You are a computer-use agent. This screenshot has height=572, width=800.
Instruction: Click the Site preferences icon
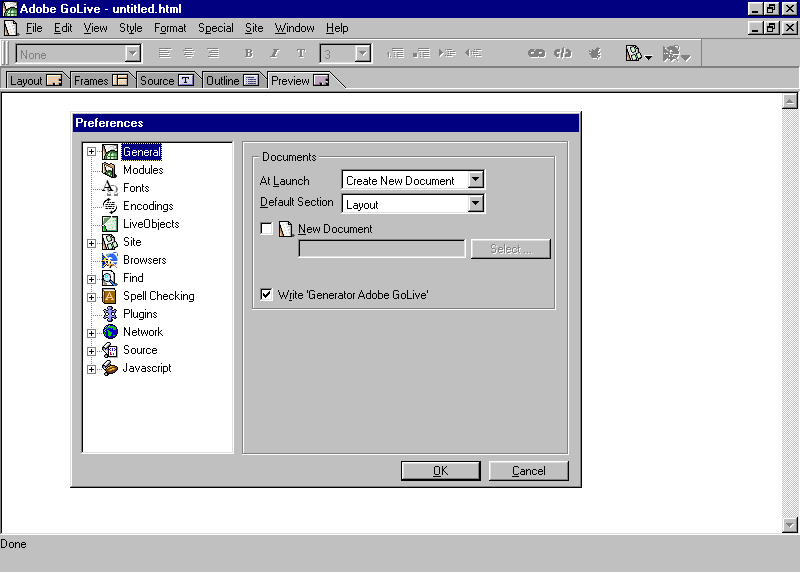point(110,242)
